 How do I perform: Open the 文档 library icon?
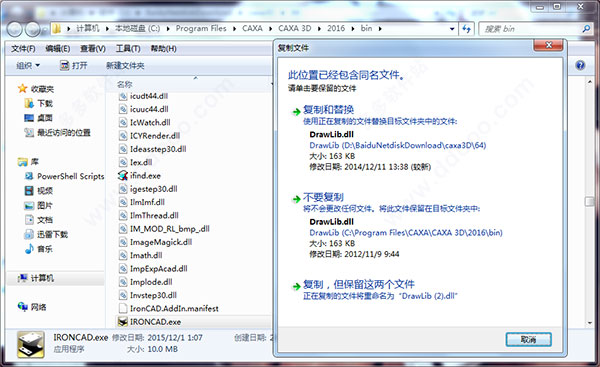[29, 220]
